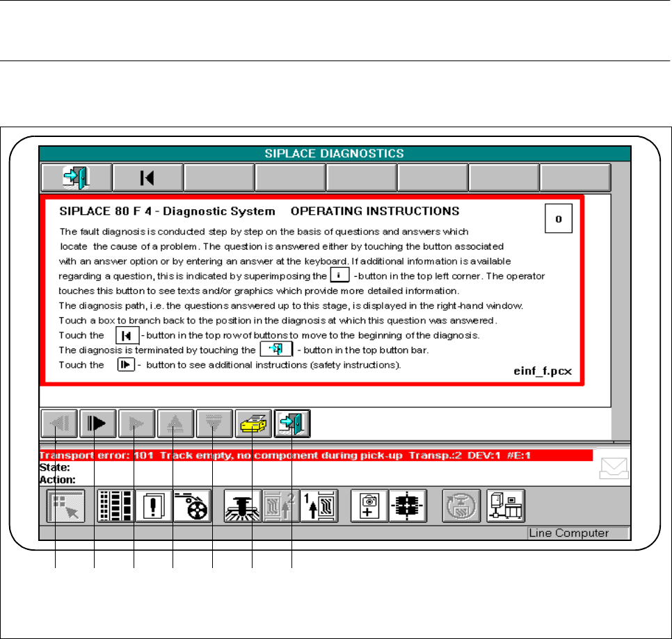Click the State: label
672x639 pixels.
click(54, 467)
